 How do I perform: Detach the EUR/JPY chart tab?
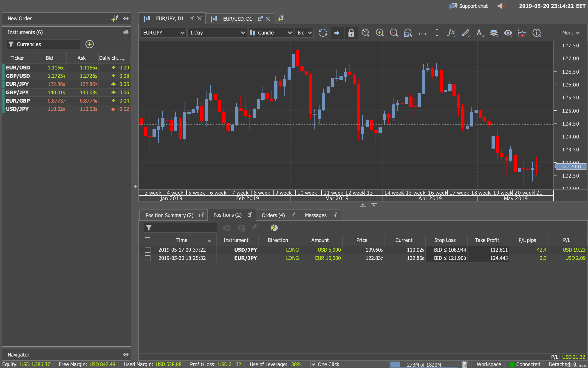(192, 18)
